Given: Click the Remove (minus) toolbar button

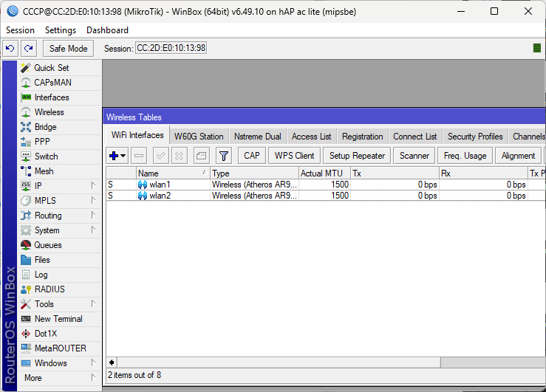Looking at the screenshot, I should [139, 156].
